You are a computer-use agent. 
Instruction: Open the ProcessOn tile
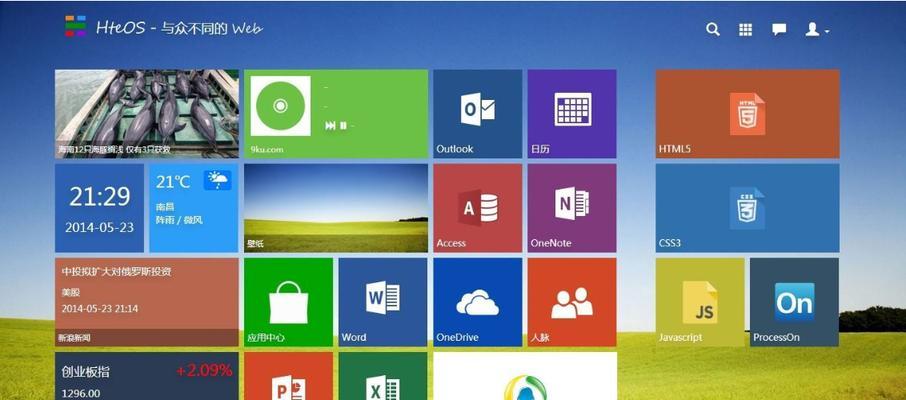[x=794, y=302]
